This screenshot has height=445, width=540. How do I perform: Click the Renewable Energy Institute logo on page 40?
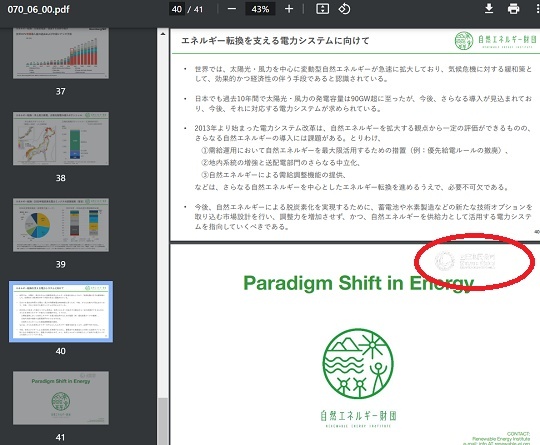(495, 40)
